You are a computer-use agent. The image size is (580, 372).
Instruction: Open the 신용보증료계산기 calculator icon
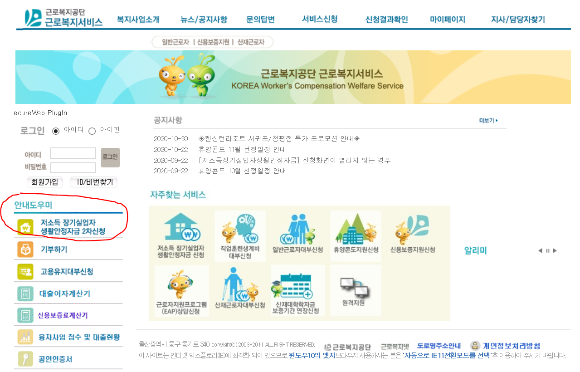(25, 315)
